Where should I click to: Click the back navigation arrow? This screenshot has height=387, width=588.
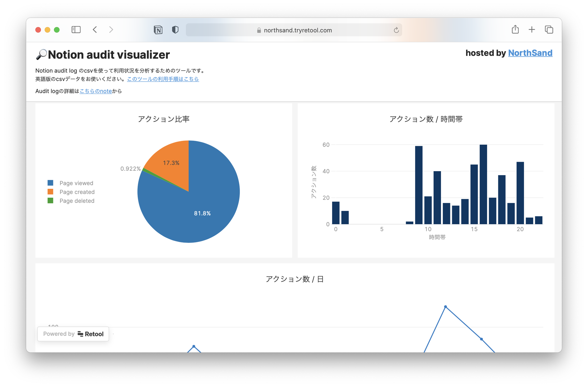click(95, 29)
